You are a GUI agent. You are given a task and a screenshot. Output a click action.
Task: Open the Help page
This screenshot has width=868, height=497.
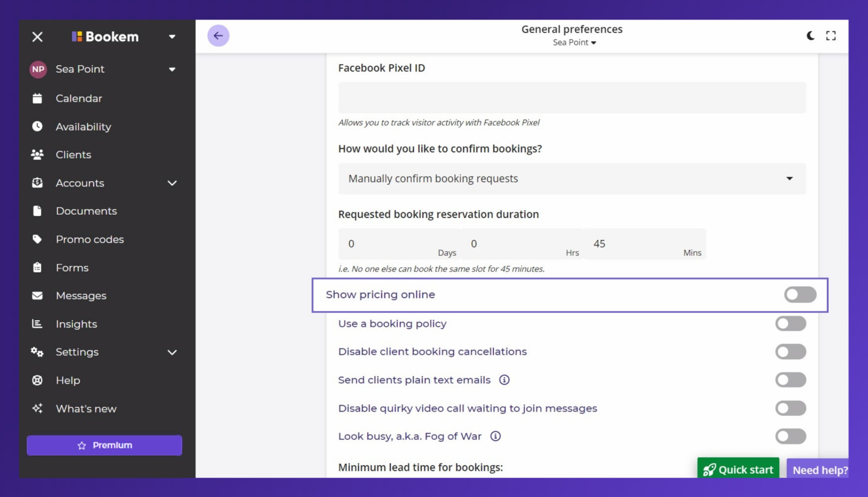point(68,380)
